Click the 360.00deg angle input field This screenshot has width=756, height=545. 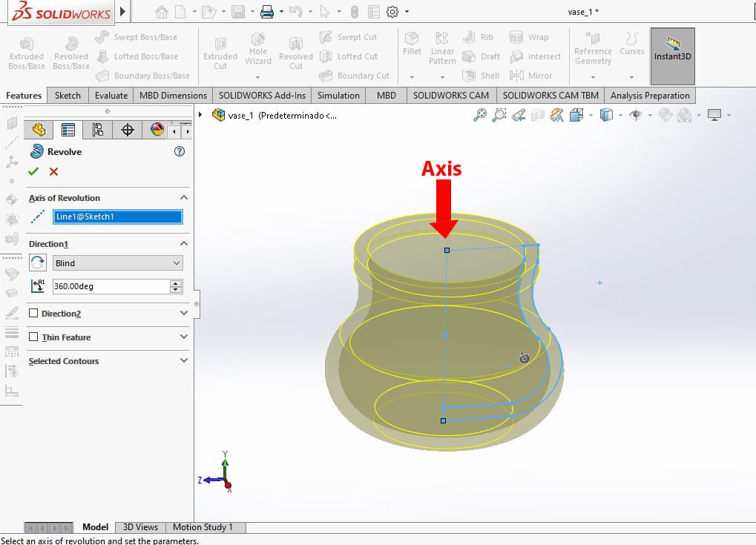pyautogui.click(x=111, y=286)
